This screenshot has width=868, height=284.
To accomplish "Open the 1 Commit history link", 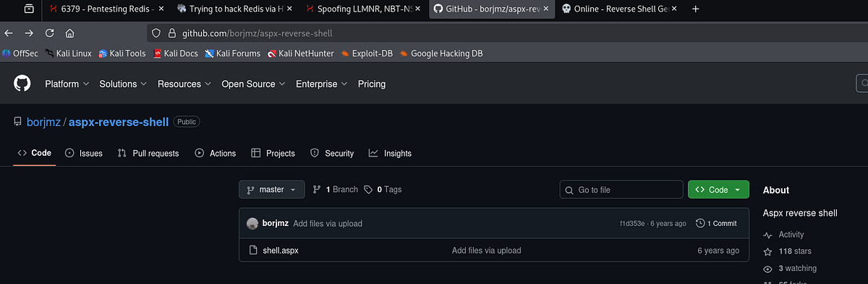I will (716, 223).
